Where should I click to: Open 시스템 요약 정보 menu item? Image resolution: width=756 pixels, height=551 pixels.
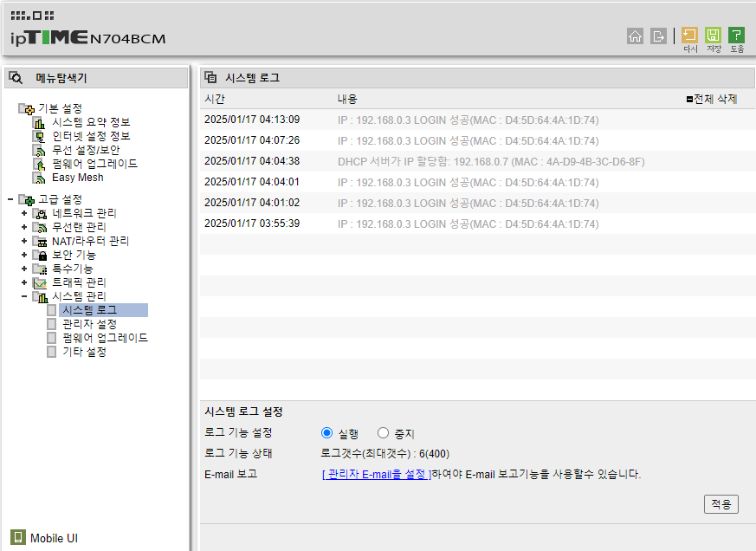coord(91,122)
